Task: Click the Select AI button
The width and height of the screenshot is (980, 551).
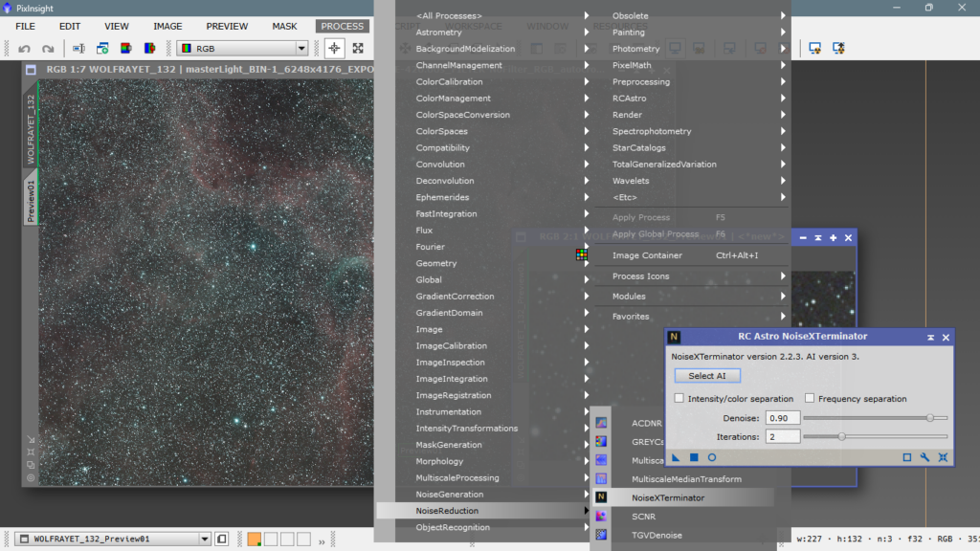Action: (x=707, y=375)
